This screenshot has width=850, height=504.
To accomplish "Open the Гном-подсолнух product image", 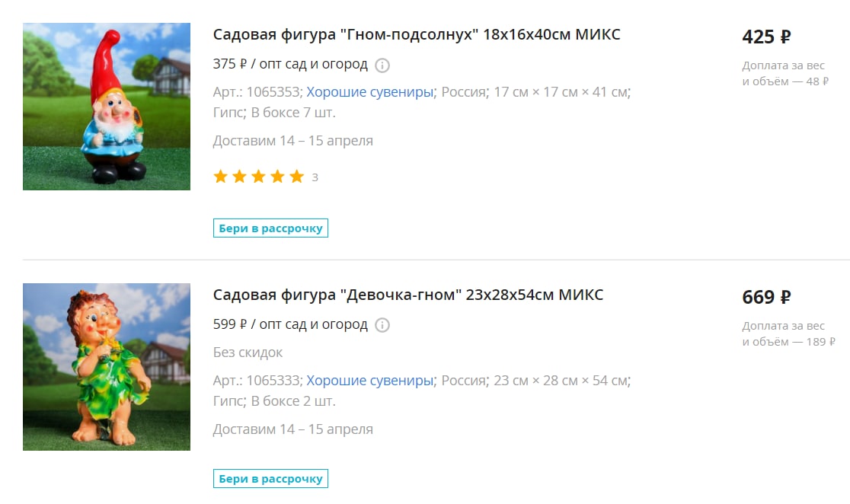I will point(107,107).
